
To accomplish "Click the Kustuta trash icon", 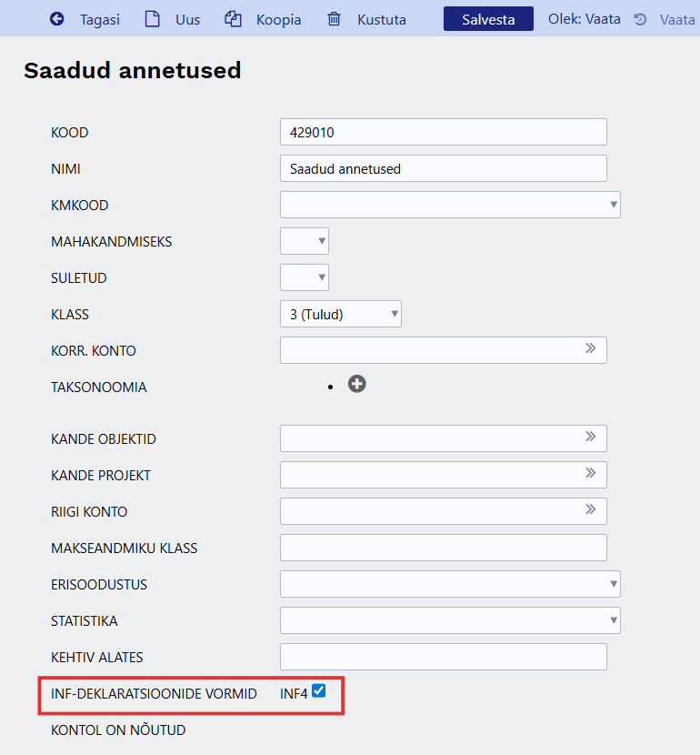I will click(335, 19).
